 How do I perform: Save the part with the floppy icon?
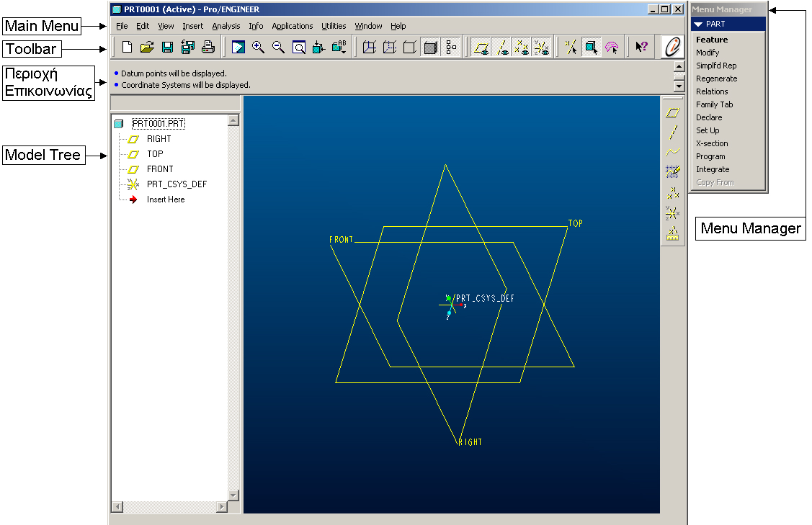(x=167, y=47)
